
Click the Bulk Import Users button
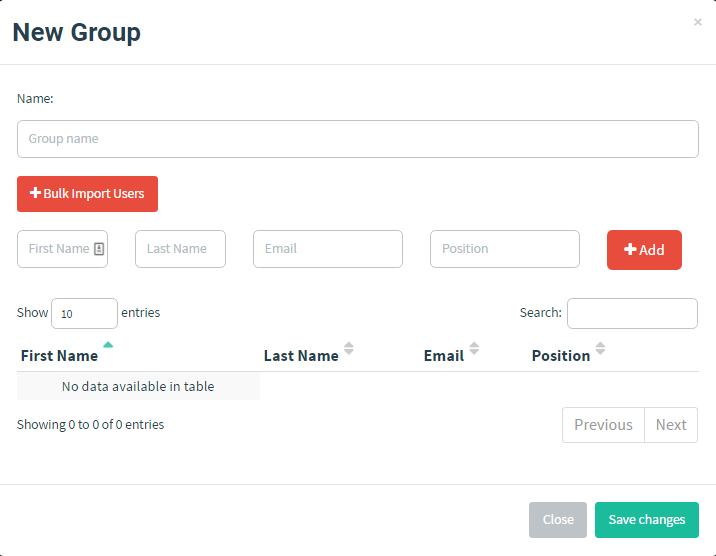(87, 194)
